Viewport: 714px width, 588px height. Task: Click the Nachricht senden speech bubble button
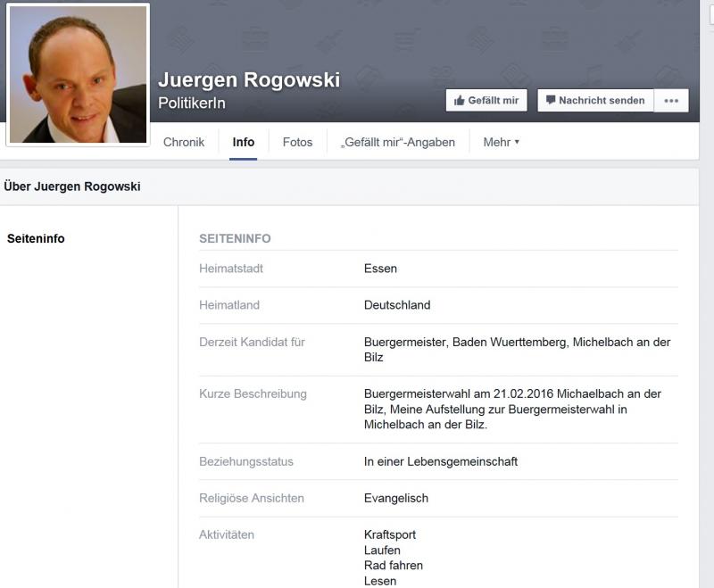click(x=595, y=101)
